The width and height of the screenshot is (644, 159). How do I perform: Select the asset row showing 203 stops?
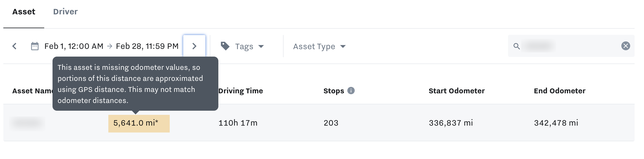pyautogui.click(x=331, y=123)
